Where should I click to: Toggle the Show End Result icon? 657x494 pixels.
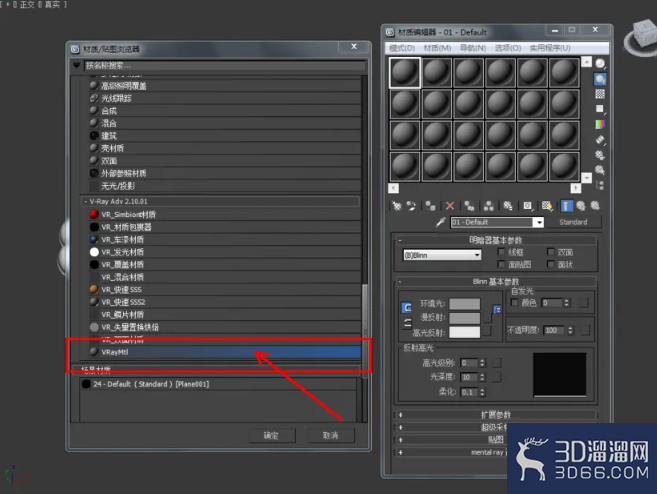pos(566,206)
